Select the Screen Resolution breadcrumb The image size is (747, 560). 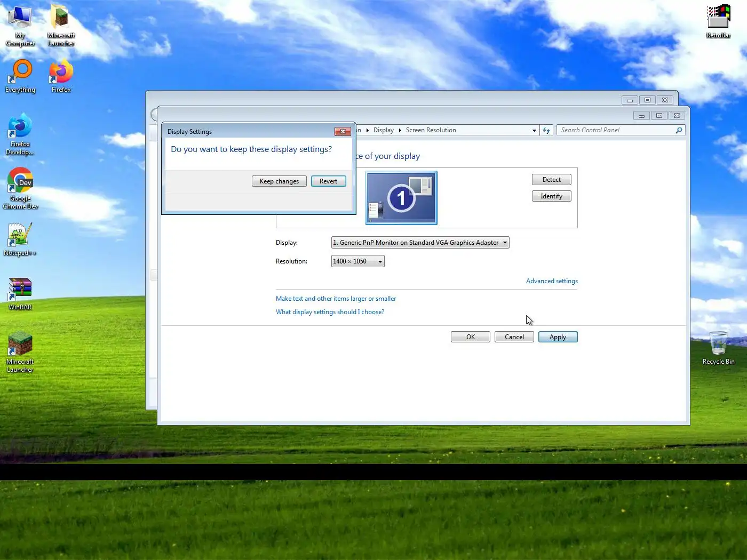[x=431, y=130]
